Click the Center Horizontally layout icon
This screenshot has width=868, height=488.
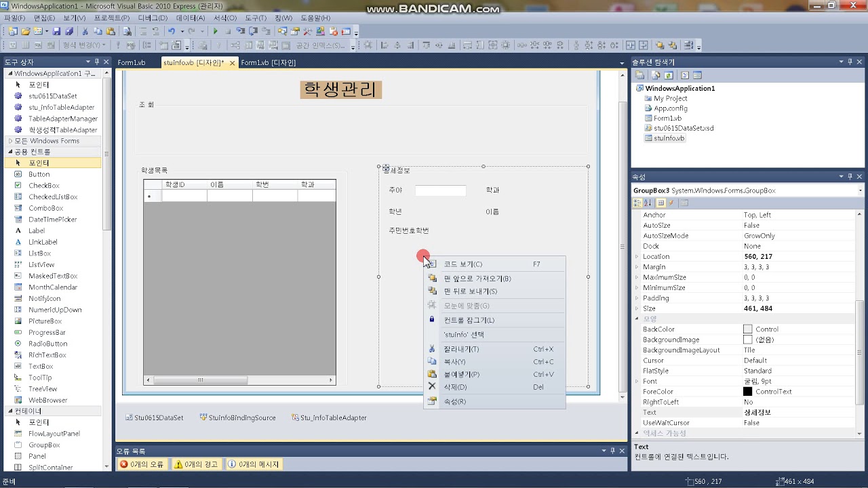pyautogui.click(x=630, y=45)
